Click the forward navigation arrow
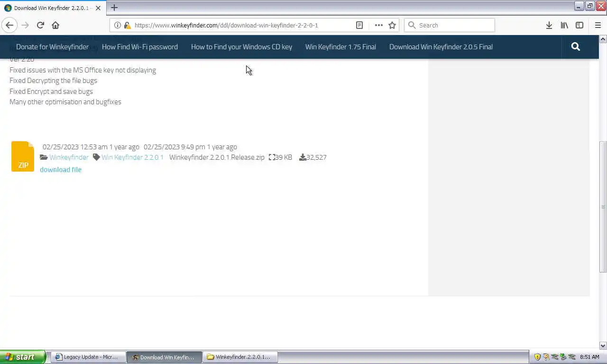 [25, 25]
